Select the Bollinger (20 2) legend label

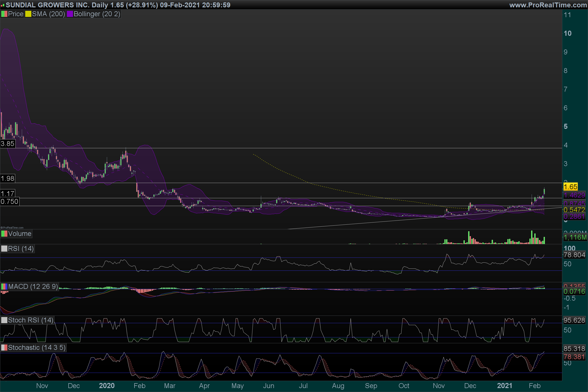coord(97,14)
